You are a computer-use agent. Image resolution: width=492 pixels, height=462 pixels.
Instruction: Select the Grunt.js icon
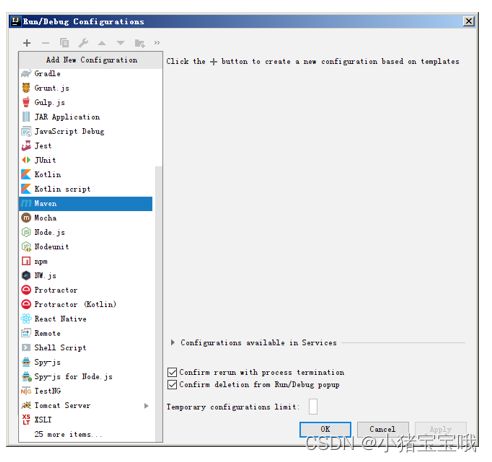click(x=26, y=88)
